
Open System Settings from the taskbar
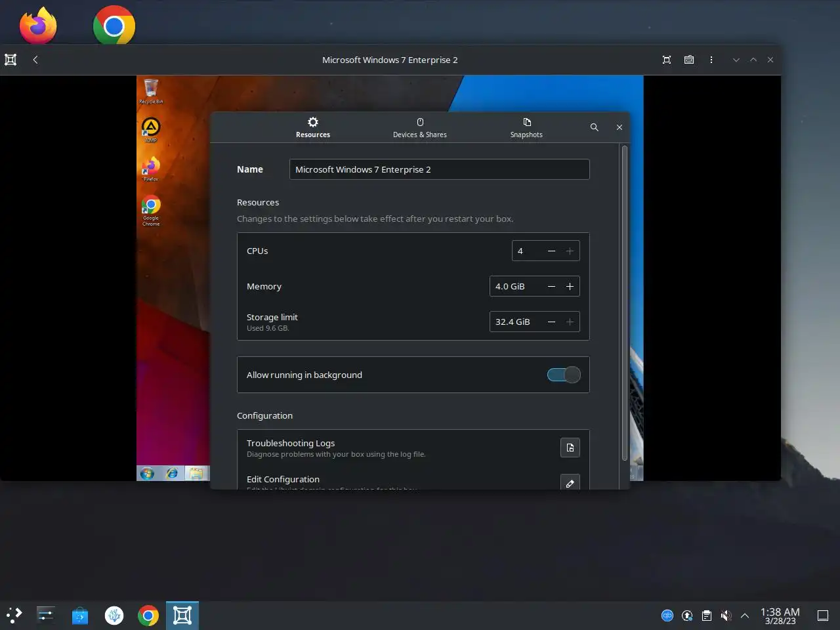[x=45, y=615]
